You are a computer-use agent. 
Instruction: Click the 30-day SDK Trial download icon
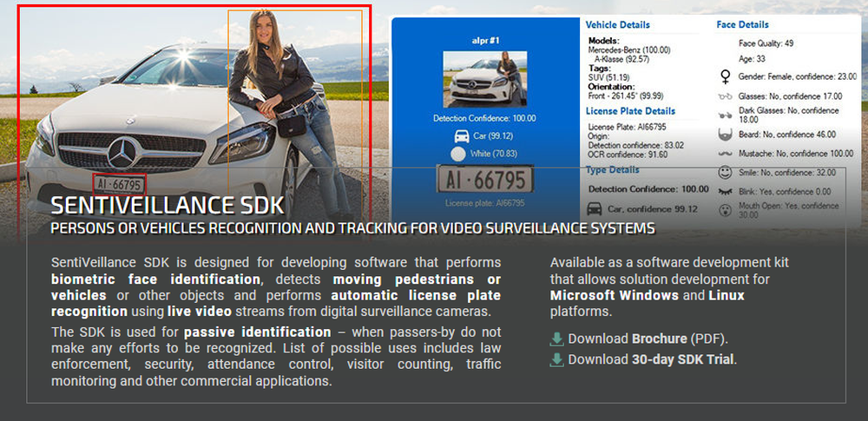556,359
